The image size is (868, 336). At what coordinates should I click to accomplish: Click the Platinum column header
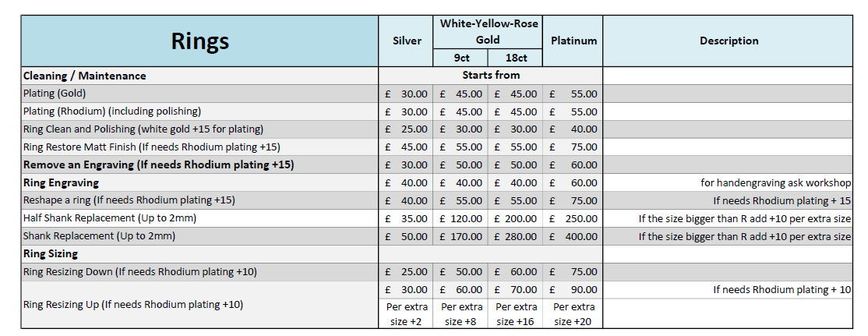click(573, 41)
